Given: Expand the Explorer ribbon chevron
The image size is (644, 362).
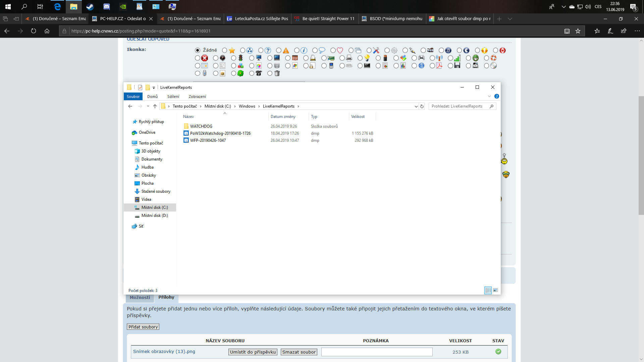Looking at the screenshot, I should point(489,96).
